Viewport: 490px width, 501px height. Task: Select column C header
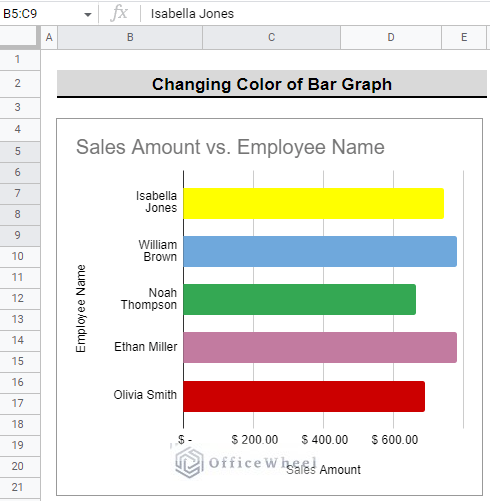(x=271, y=37)
